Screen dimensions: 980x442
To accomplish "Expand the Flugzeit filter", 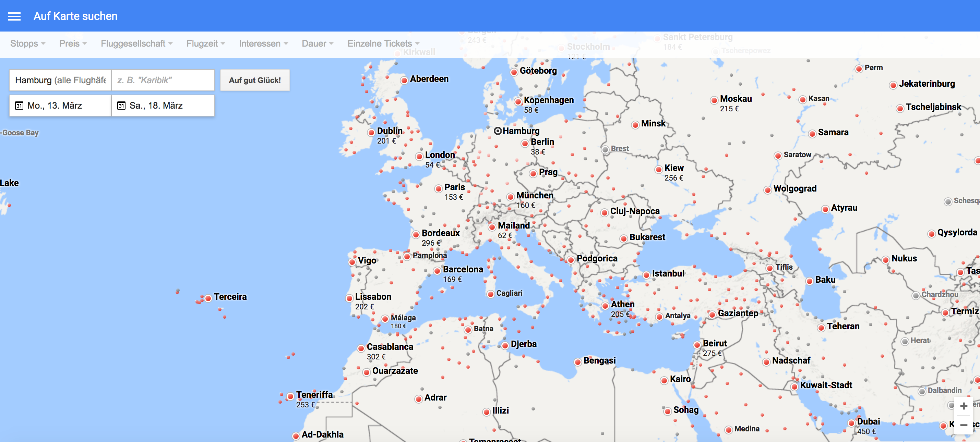I will coord(205,44).
